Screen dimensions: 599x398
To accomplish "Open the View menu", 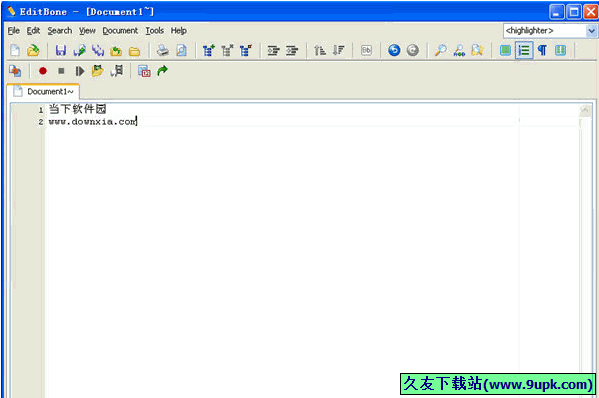I will pos(87,31).
